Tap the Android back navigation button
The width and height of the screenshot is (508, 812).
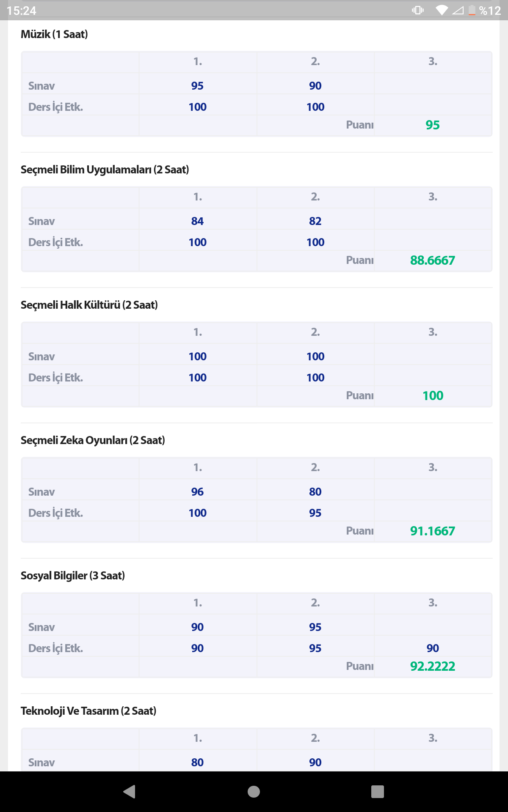(129, 791)
